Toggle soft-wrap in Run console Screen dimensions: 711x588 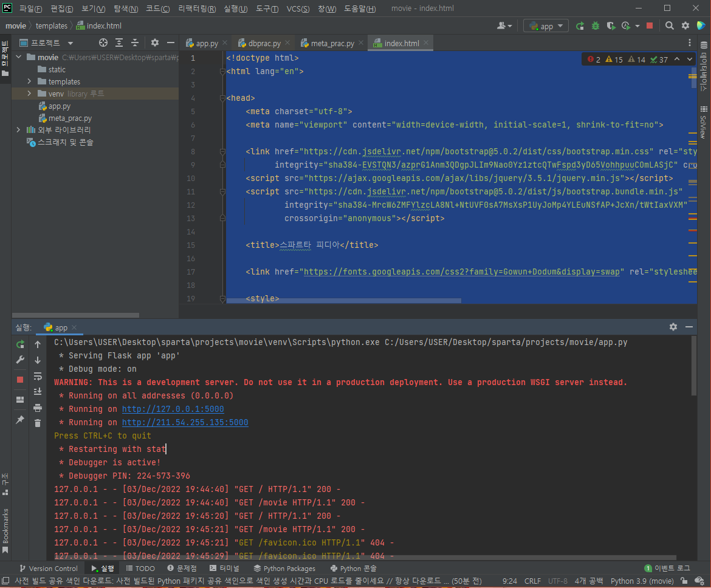[38, 376]
